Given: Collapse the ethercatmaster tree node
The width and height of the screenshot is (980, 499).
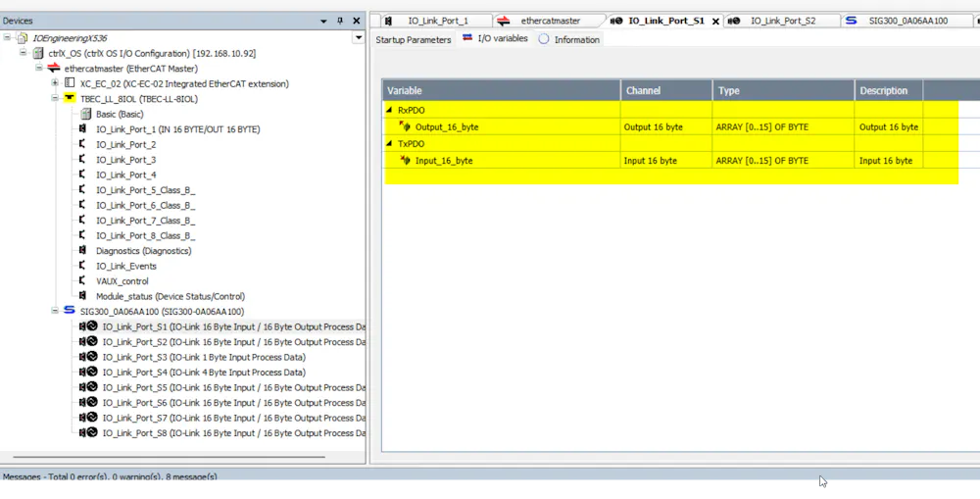Looking at the screenshot, I should tap(39, 69).
